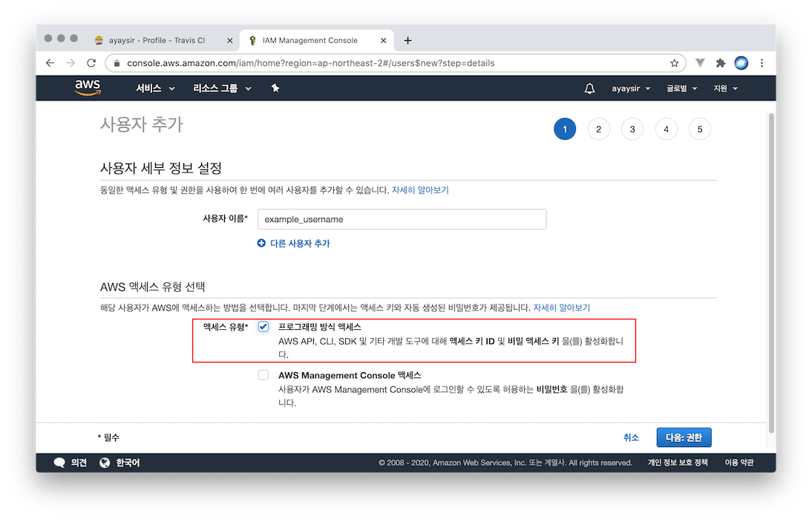Uncheck the 프로그래밍 방식 액세스 checkbox
Screen dimensions: 812x520
(x=263, y=328)
